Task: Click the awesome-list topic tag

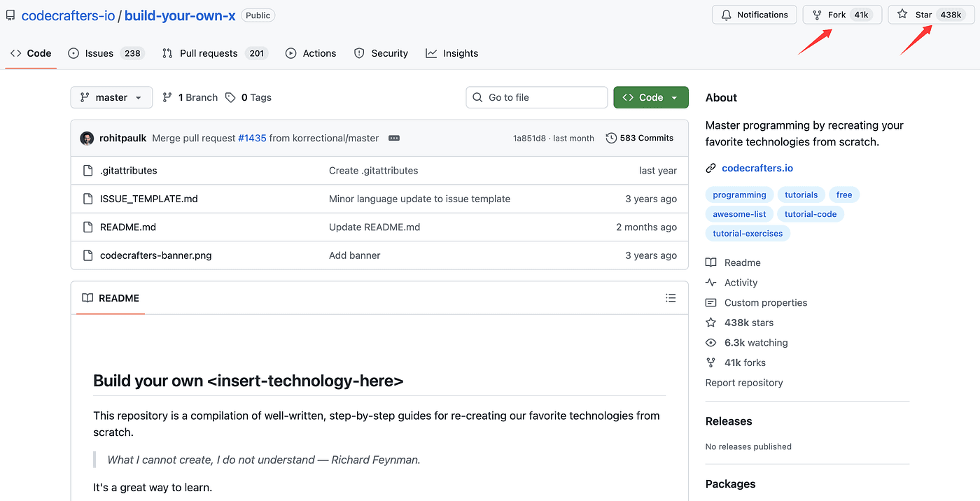Action: (739, 214)
